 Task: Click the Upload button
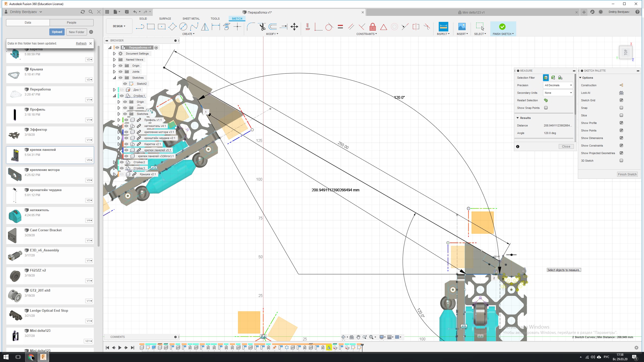pos(57,32)
